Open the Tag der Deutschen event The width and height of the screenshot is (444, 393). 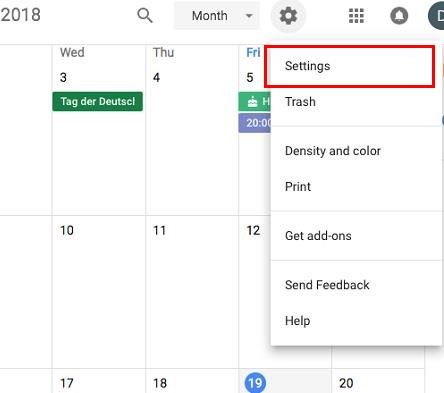[98, 102]
